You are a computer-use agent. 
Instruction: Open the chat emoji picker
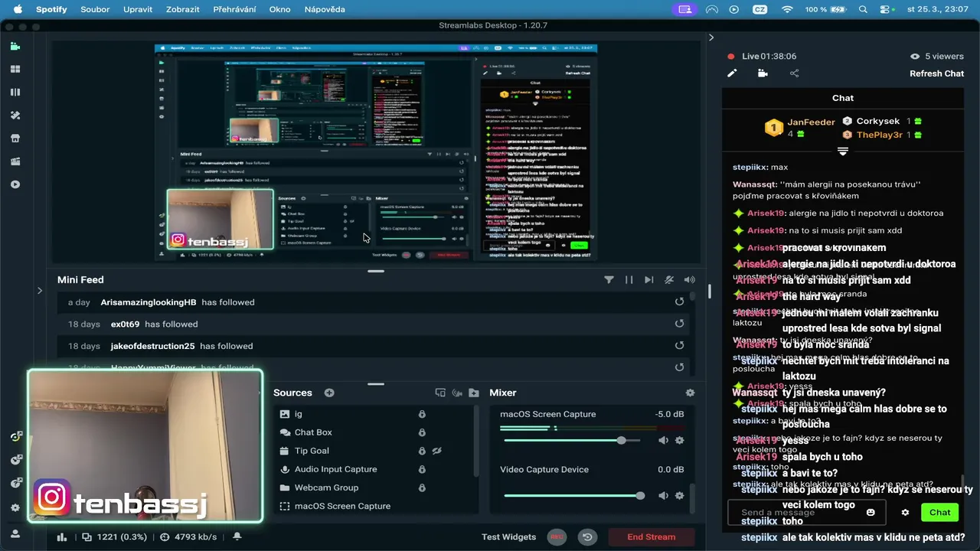pos(871,512)
